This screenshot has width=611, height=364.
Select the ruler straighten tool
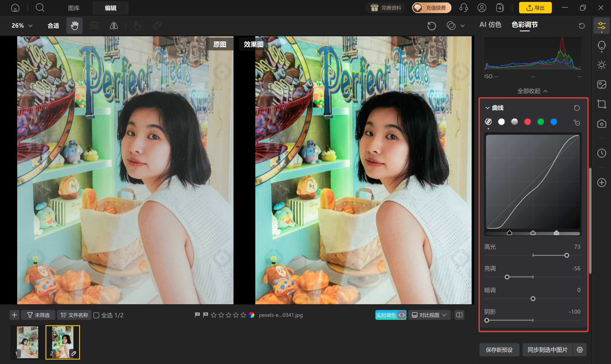[94, 26]
